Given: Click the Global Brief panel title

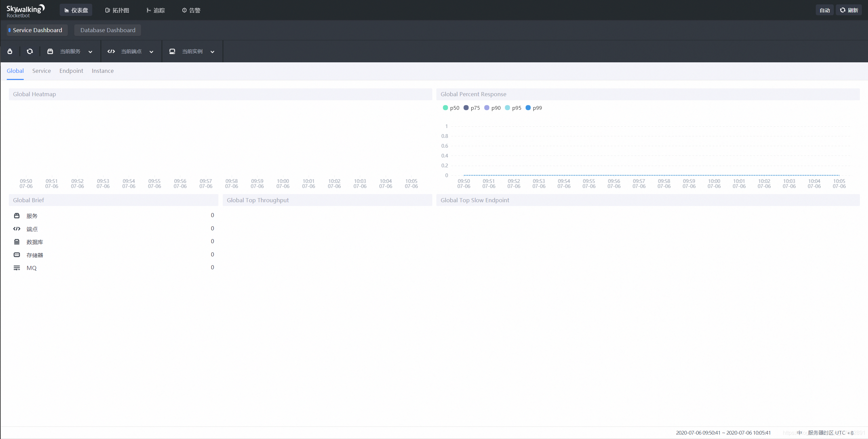Looking at the screenshot, I should pos(28,200).
